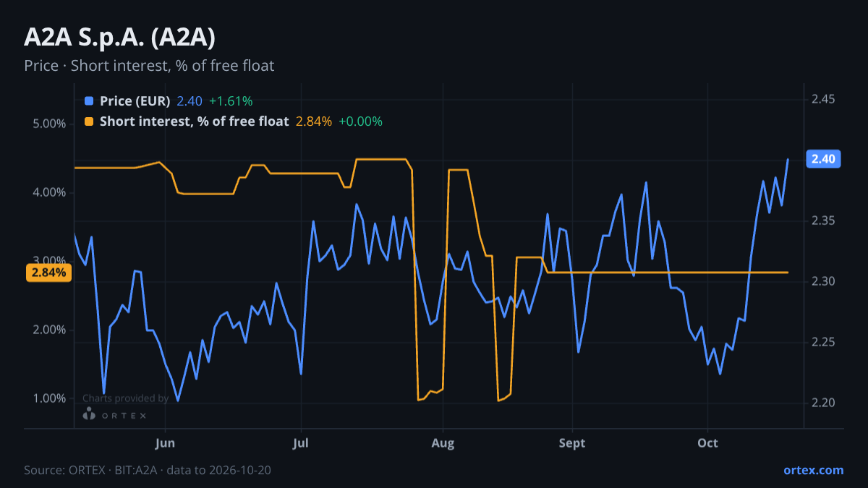The width and height of the screenshot is (868, 488).
Task: Click the Source: ORTEX · BIT:A2A footer text
Action: [x=148, y=470]
